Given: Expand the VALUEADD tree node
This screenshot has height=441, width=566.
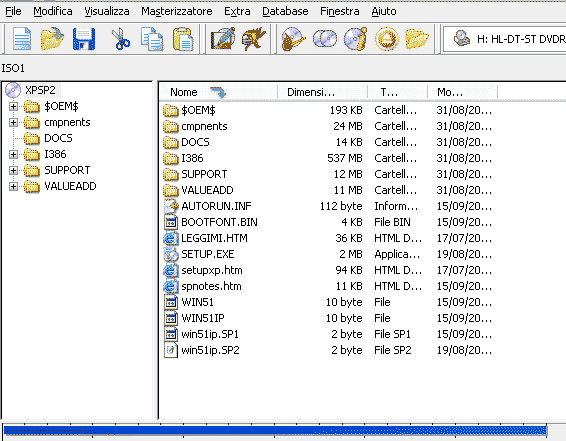Looking at the screenshot, I should pos(13,186).
